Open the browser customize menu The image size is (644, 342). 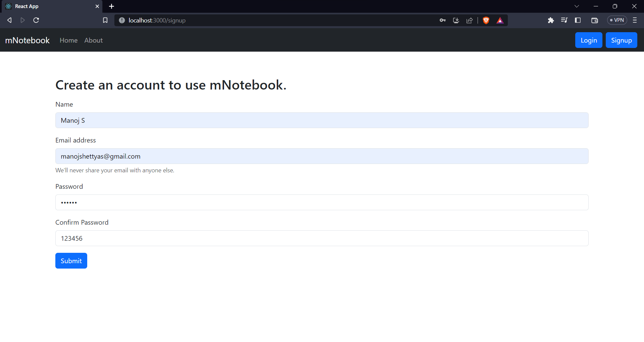635,20
